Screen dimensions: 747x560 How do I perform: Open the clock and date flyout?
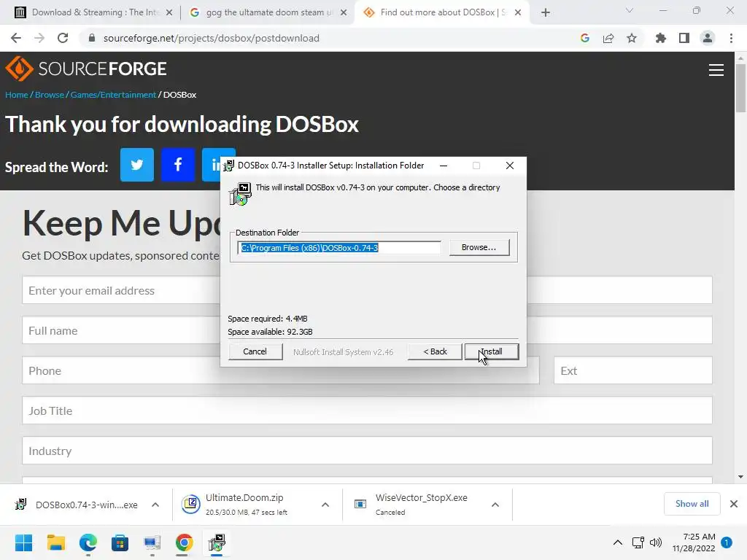[x=694, y=542]
